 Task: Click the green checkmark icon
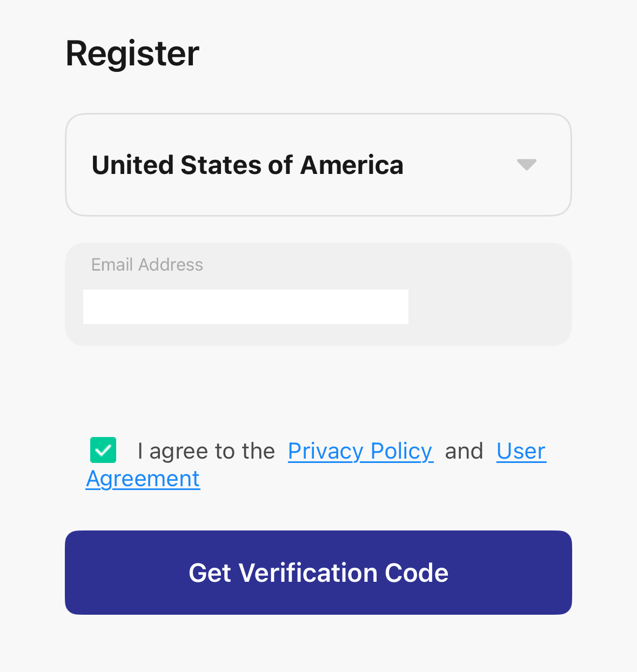(x=103, y=450)
